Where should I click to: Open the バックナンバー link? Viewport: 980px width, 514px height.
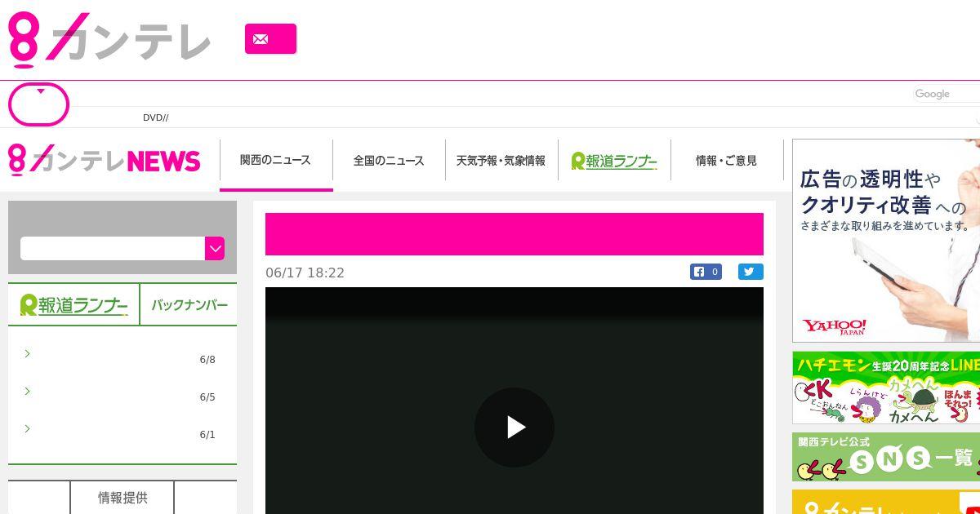(189, 305)
